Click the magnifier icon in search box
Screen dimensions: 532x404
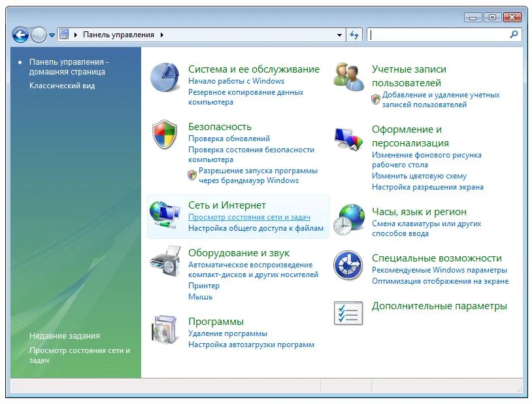click(x=514, y=34)
